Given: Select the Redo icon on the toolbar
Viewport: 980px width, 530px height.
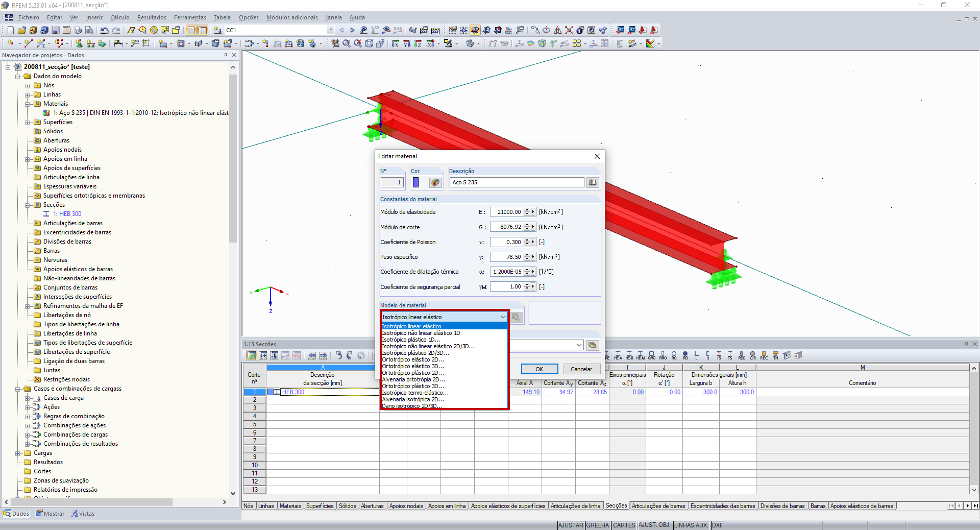Looking at the screenshot, I should pyautogui.click(x=116, y=30).
